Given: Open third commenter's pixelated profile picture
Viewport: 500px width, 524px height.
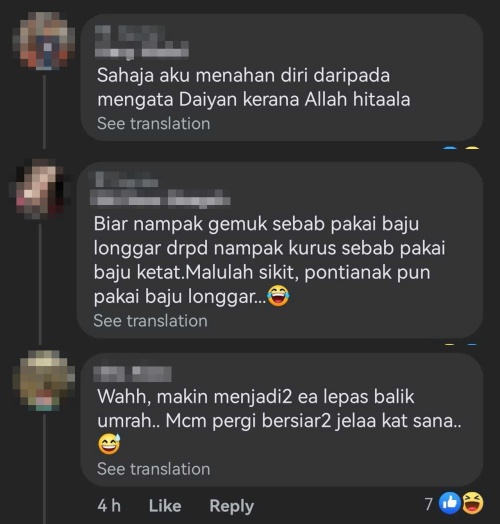Looking at the screenshot, I should pos(44,381).
